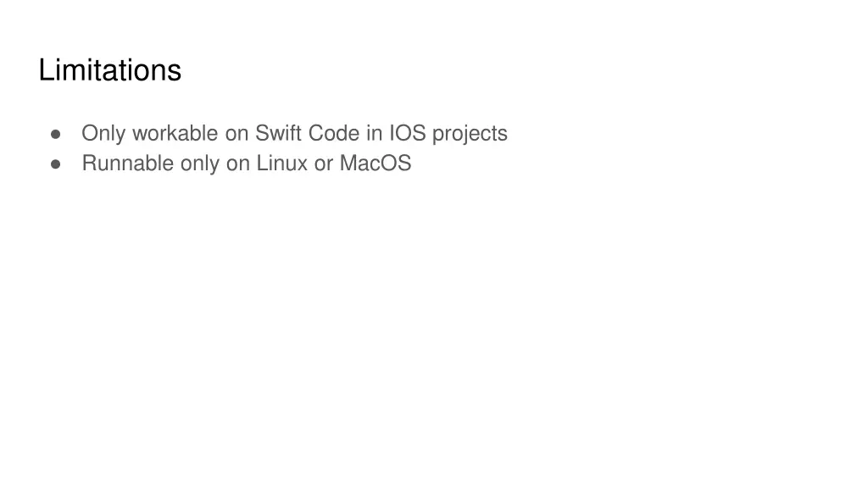Click the word Linux

click(x=281, y=163)
